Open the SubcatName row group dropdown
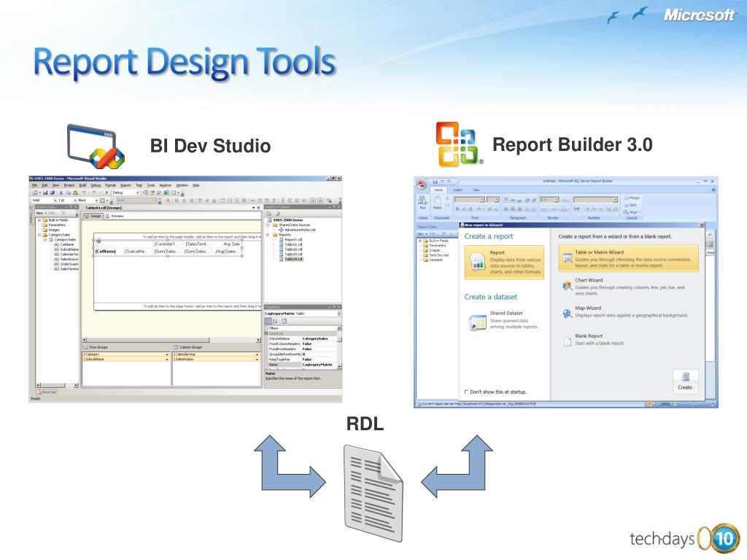Image resolution: width=747 pixels, height=560 pixels. [x=167, y=359]
